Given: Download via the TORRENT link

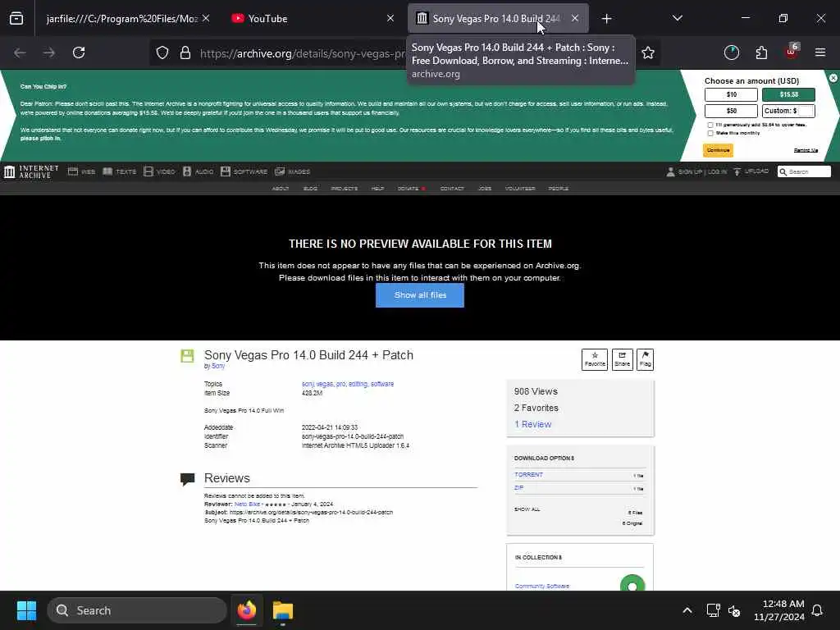Looking at the screenshot, I should coord(529,475).
